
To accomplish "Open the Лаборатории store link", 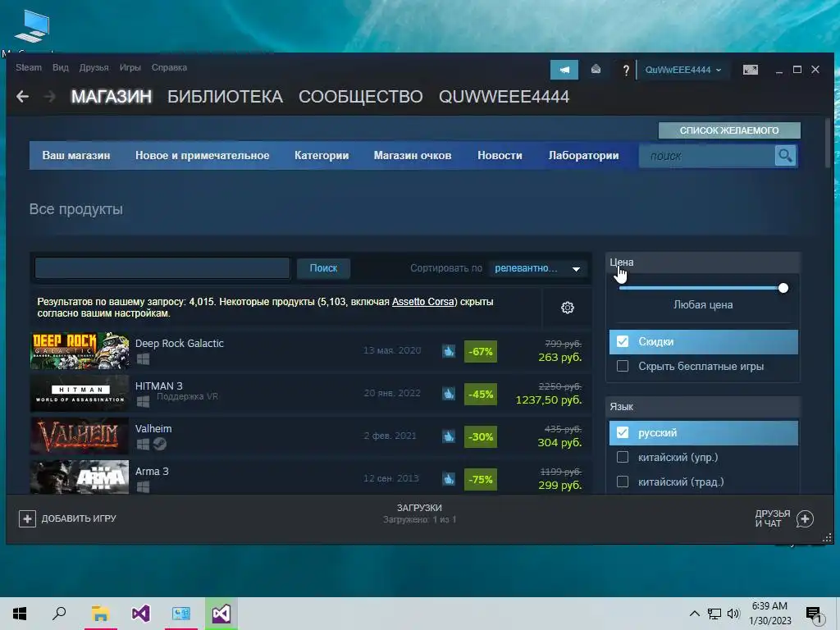I will [x=583, y=155].
